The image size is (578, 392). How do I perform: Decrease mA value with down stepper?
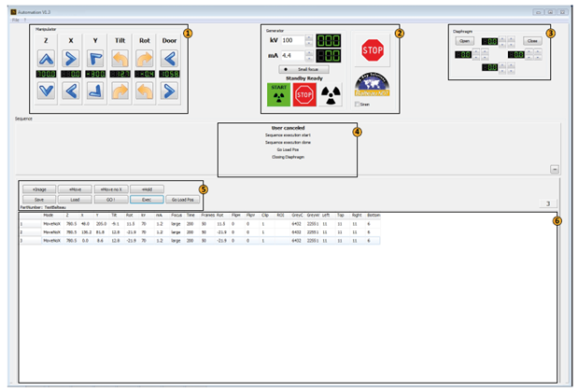(309, 58)
